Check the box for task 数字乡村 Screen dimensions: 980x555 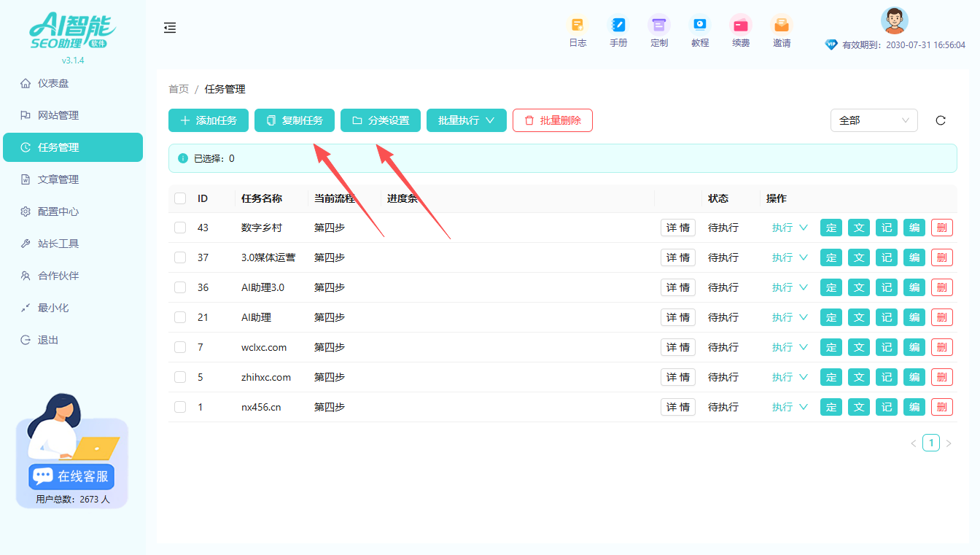180,228
